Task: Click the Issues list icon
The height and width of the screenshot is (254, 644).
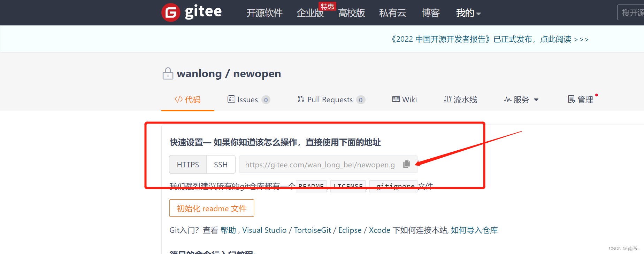Action: coord(231,99)
